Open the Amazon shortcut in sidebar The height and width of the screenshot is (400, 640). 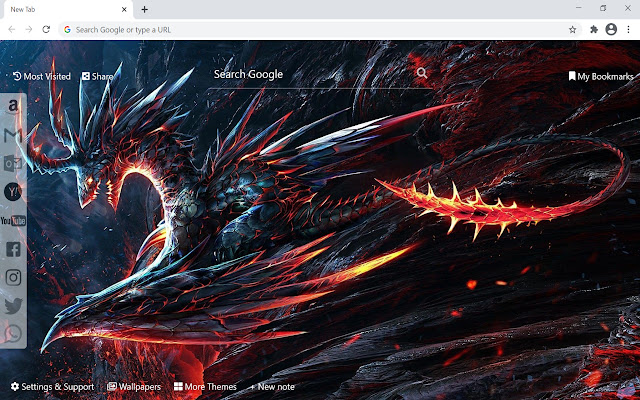tap(13, 106)
